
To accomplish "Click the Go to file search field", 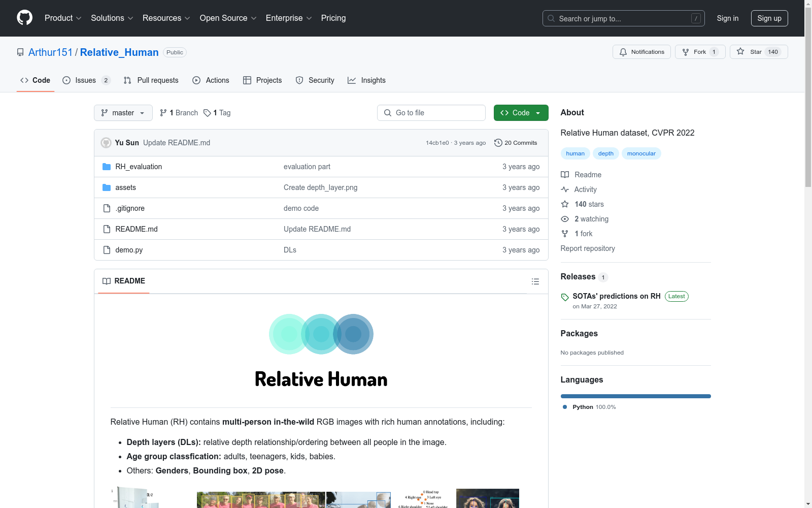I will tap(431, 113).
